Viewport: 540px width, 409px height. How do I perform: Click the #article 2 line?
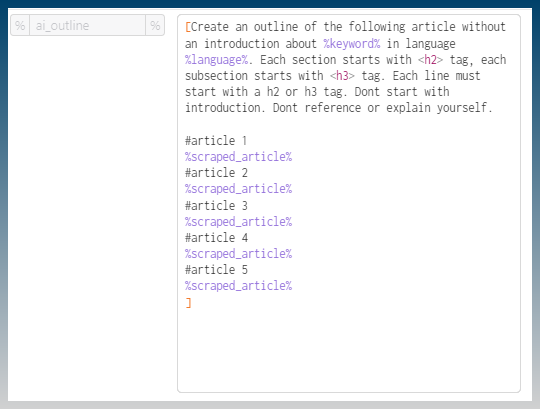(216, 172)
